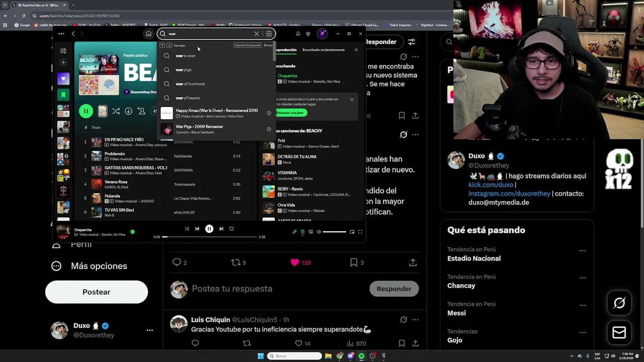Open connect to a device icon

[x=310, y=232]
